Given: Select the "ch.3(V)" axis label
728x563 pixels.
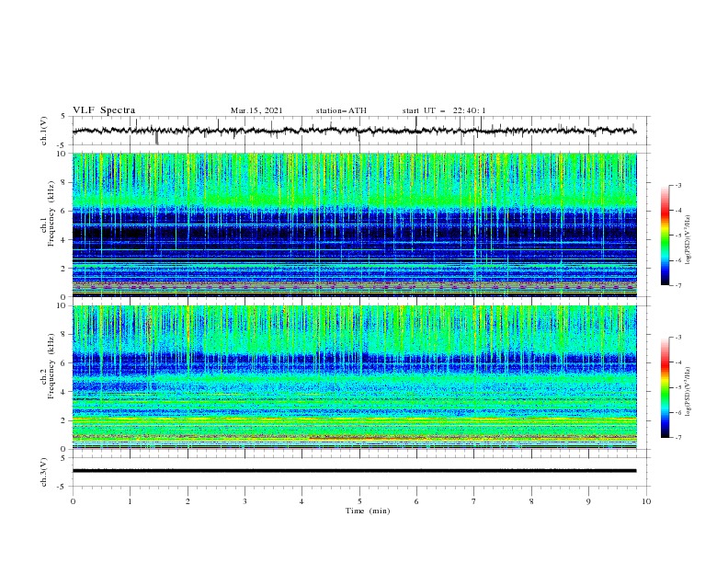Looking at the screenshot, I should point(44,472).
